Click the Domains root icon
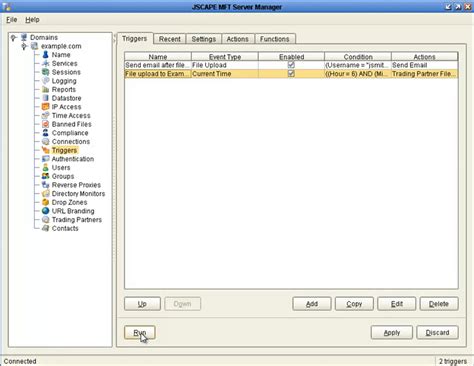The image size is (474, 366). [x=24, y=37]
